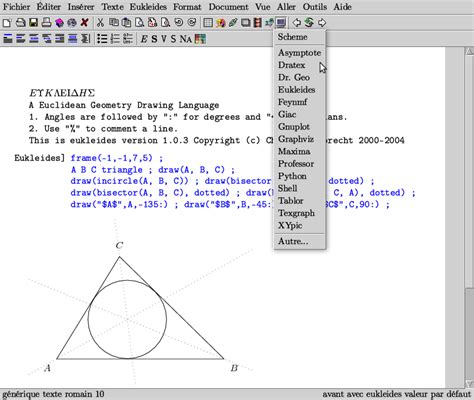Click "générique texte romain 10" in status bar
The width and height of the screenshot is (474, 400).
coord(53,394)
